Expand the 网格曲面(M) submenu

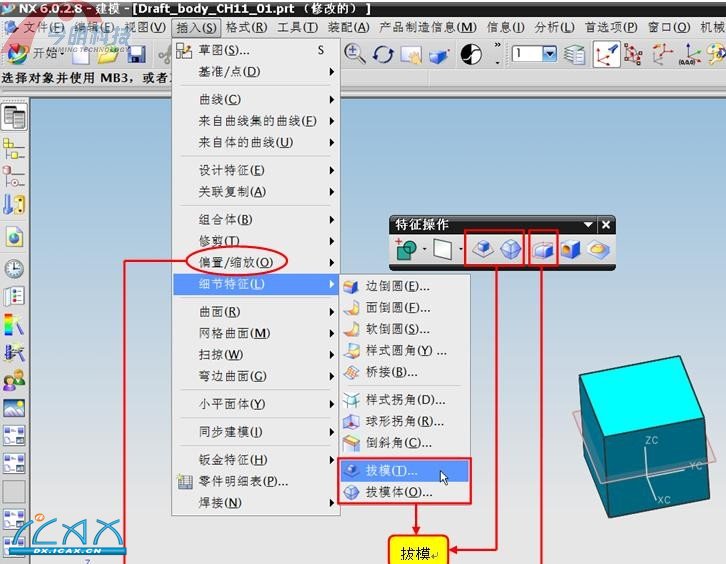click(256, 333)
